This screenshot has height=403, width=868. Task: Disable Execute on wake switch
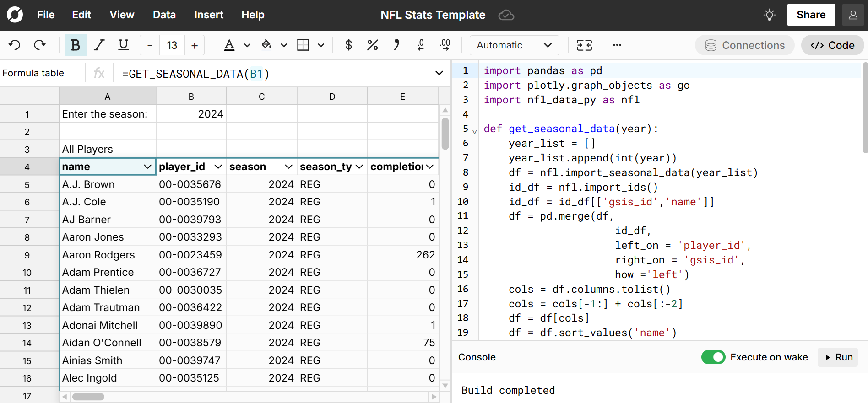click(x=713, y=357)
